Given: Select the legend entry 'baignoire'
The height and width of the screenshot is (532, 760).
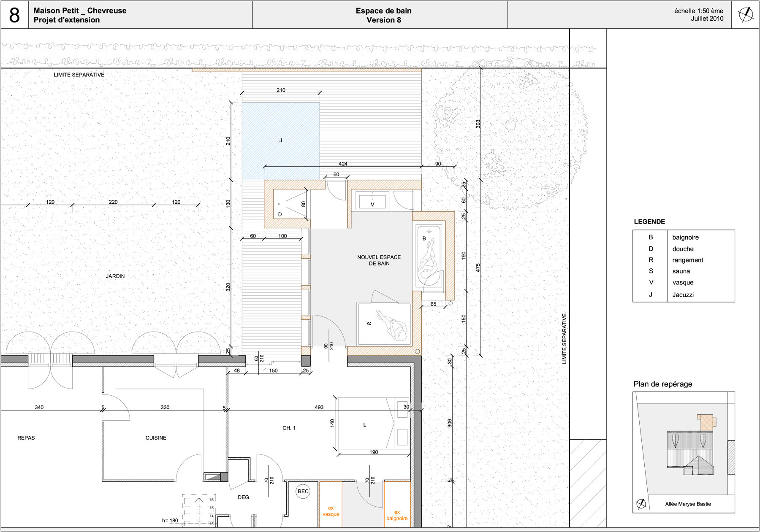Looking at the screenshot, I should coord(686,238).
